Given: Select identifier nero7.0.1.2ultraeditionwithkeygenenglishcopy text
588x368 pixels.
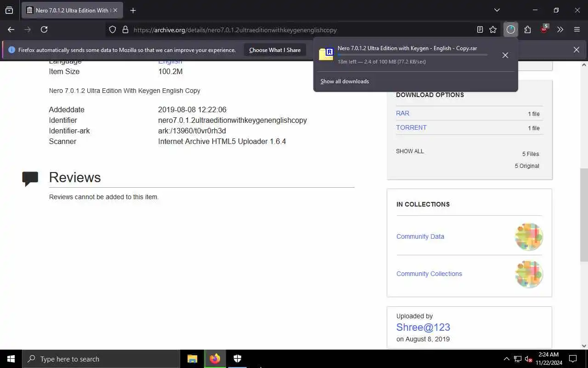Looking at the screenshot, I should click(232, 120).
